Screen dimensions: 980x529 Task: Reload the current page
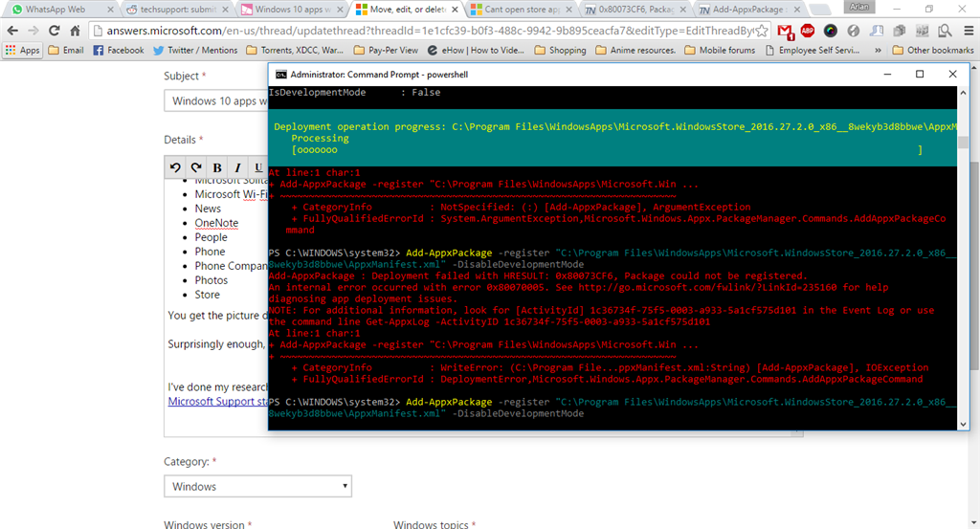(x=55, y=31)
